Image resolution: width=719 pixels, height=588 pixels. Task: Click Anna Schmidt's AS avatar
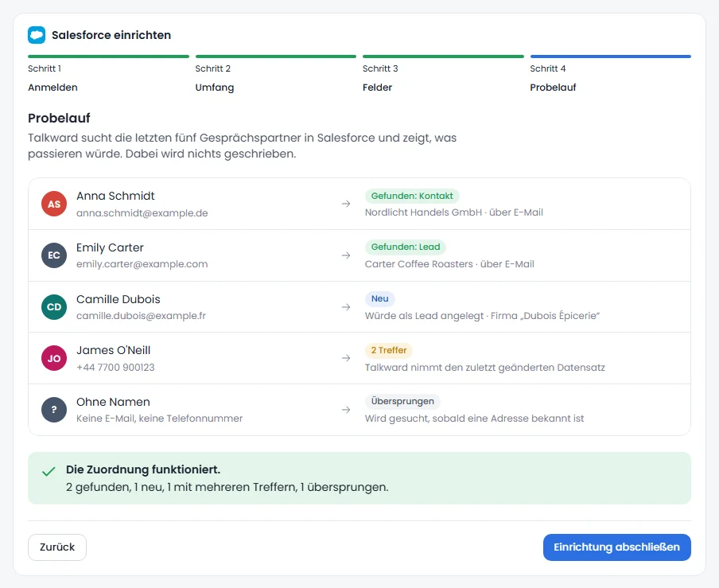click(54, 204)
